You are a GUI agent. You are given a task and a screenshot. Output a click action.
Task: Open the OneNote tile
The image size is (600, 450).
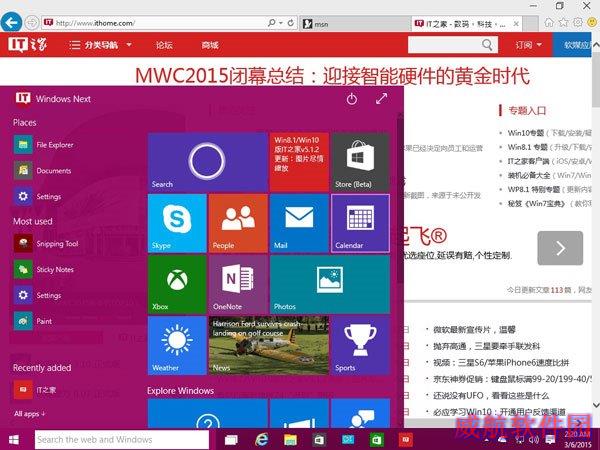(238, 284)
